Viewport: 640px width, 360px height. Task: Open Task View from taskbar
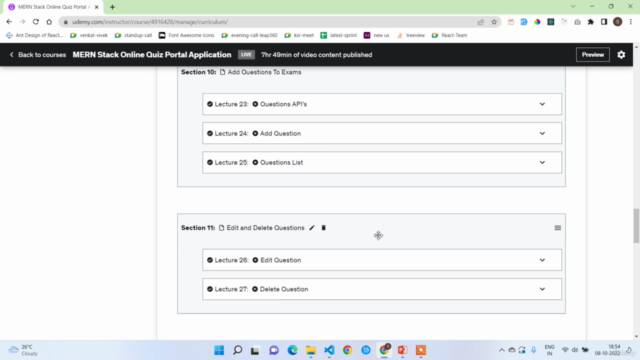point(255,350)
